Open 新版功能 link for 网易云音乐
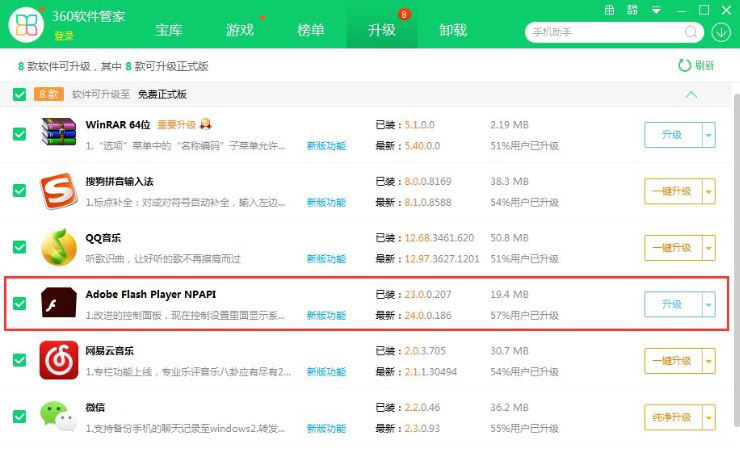 pos(326,372)
